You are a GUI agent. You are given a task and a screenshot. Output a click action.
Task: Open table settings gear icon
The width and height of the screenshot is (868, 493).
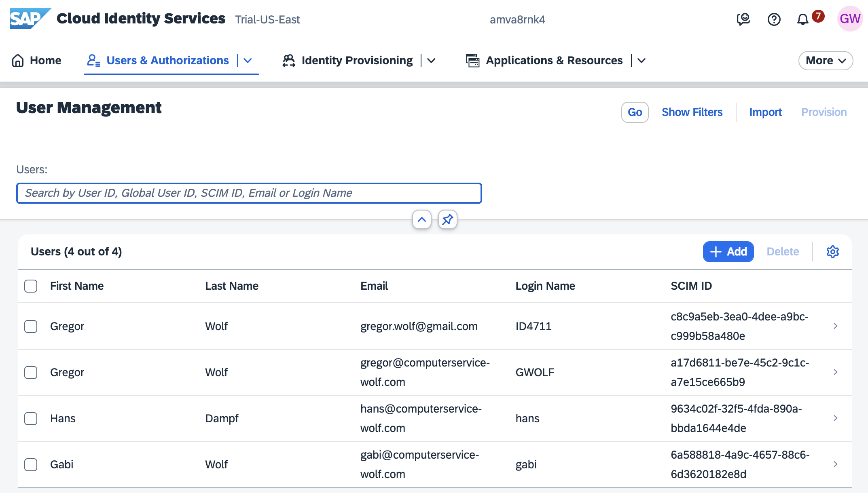click(832, 252)
